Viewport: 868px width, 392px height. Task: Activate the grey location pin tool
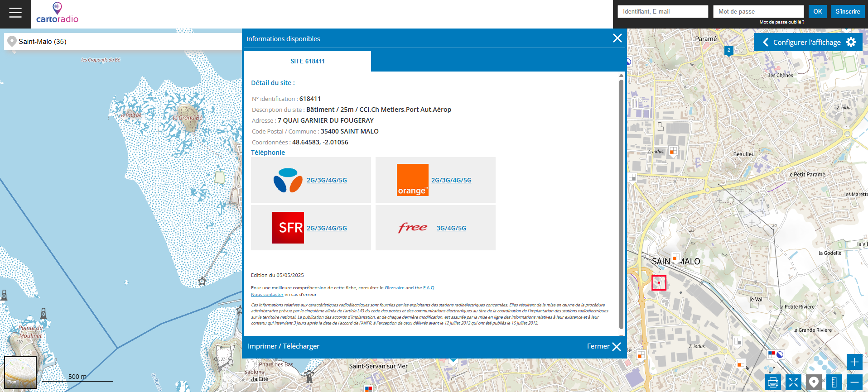point(814,382)
